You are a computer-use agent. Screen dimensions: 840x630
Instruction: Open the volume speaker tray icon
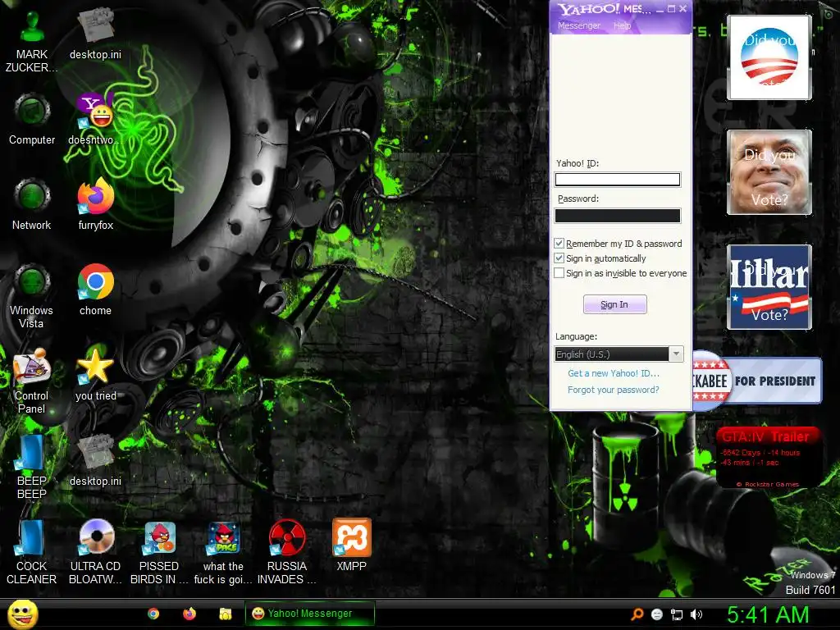pos(696,614)
